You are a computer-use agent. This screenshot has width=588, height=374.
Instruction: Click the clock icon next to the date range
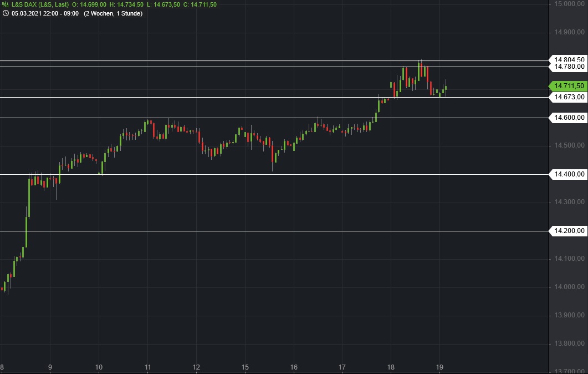pos(5,13)
